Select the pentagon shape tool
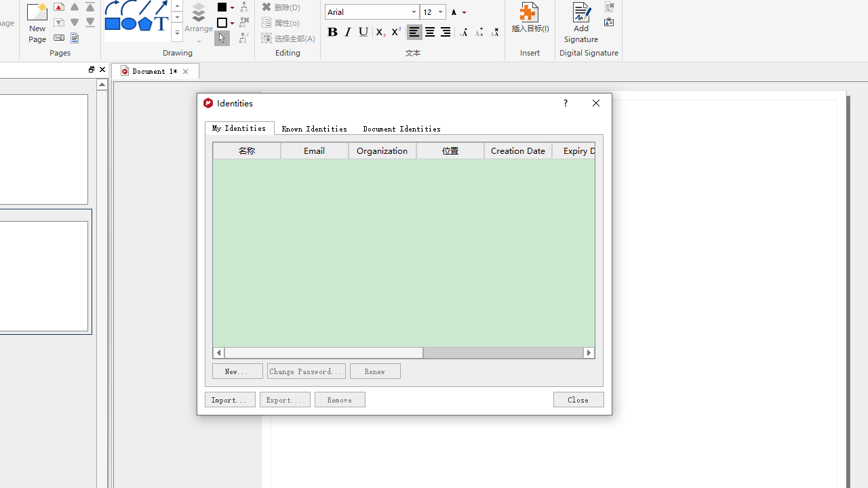This screenshot has width=868, height=488. (144, 24)
